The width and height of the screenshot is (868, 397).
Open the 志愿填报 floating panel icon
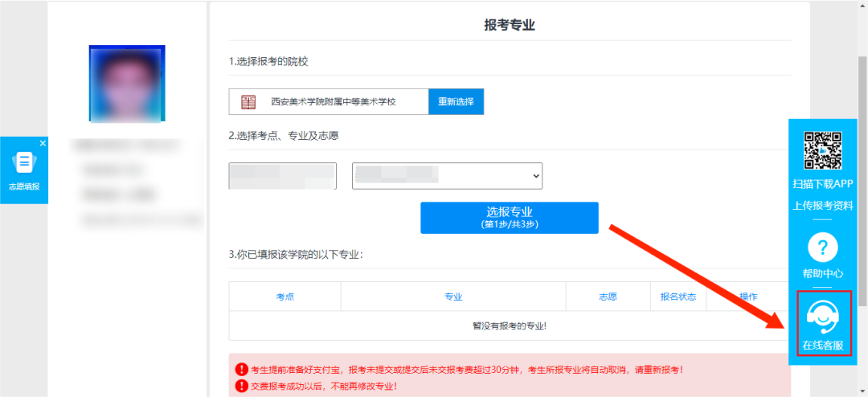pyautogui.click(x=24, y=162)
